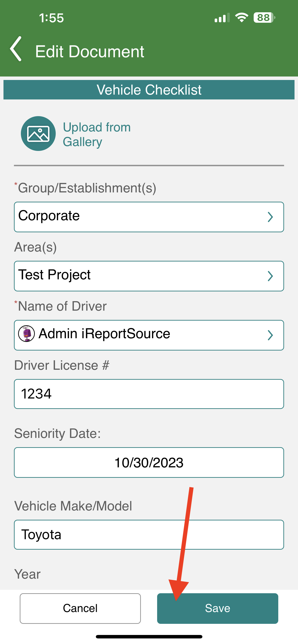The image size is (298, 644).
Task: Open the Corporate group/establishment selector
Action: click(149, 217)
